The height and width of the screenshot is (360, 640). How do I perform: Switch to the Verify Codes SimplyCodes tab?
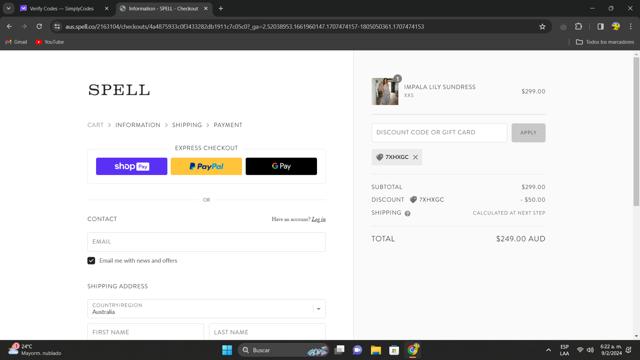[x=61, y=8]
